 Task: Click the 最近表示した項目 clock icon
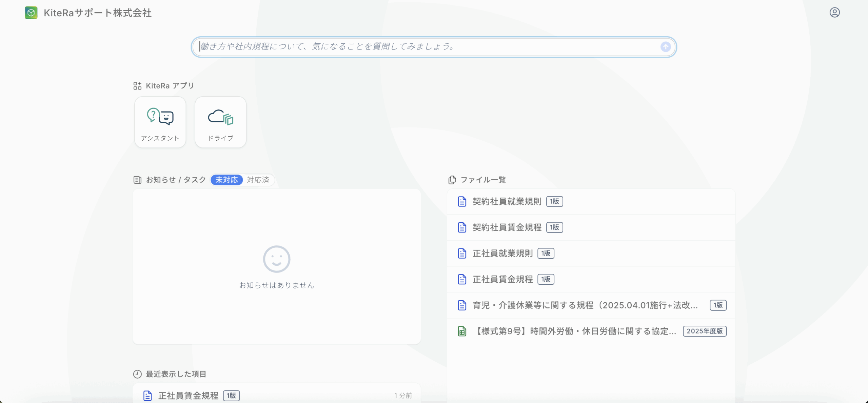click(137, 374)
